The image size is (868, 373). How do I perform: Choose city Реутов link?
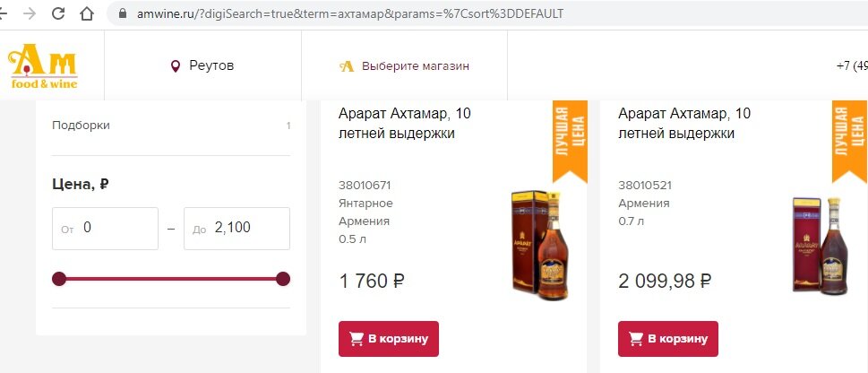211,66
